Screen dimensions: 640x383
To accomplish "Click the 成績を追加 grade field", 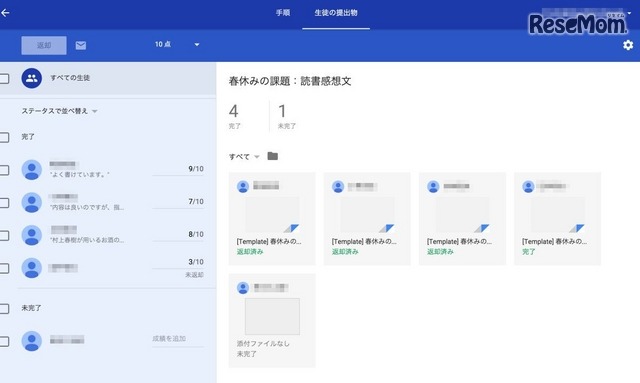I will point(178,339).
